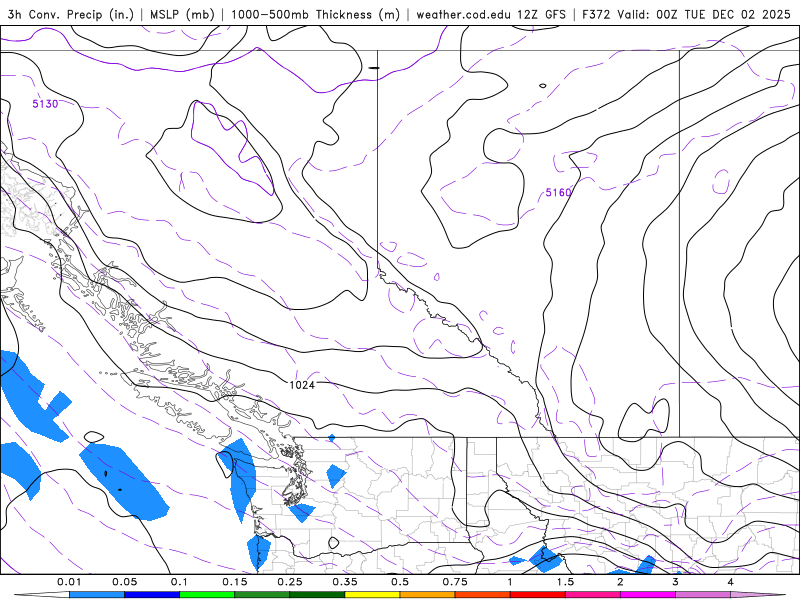The image size is (800, 600).
Task: Click the '0.25' legend value
Action: [x=290, y=582]
